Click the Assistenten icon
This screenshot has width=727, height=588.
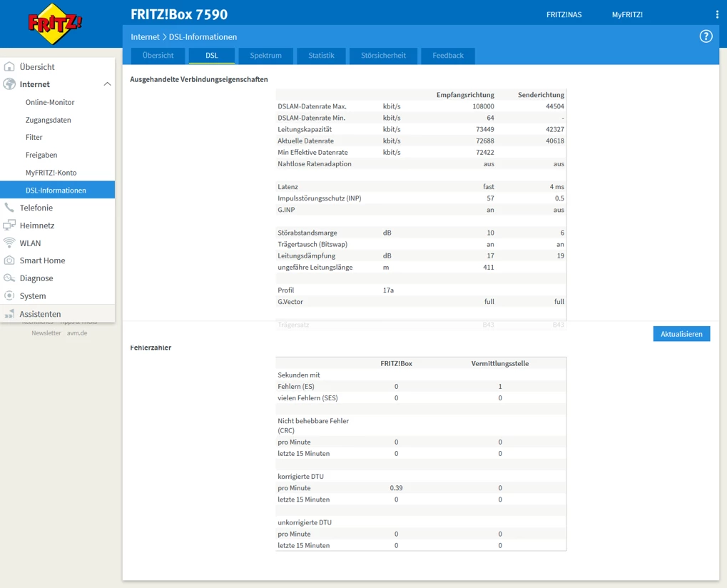pyautogui.click(x=9, y=314)
